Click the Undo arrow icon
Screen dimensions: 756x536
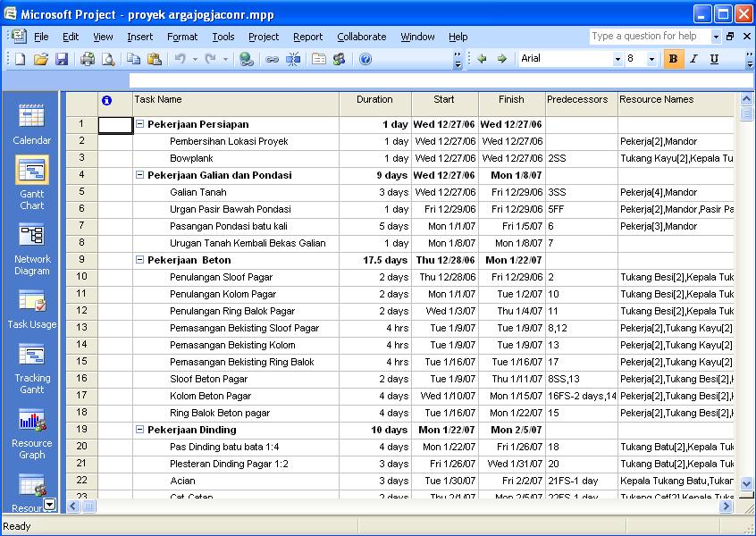180,59
